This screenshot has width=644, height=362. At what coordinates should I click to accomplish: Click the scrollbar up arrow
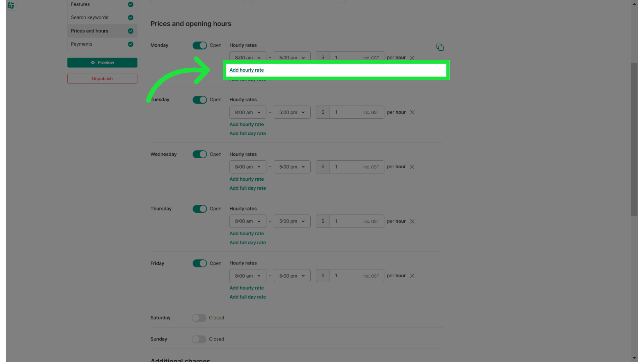point(634,4)
